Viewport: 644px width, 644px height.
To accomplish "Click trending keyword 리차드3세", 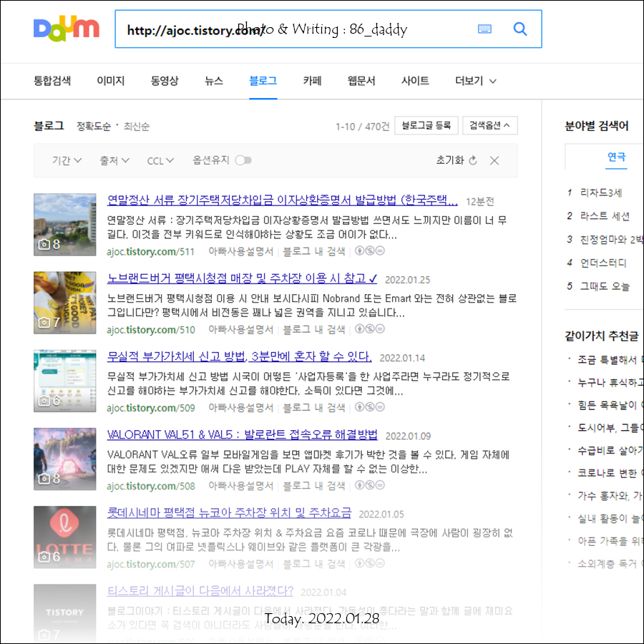I will tap(601, 192).
